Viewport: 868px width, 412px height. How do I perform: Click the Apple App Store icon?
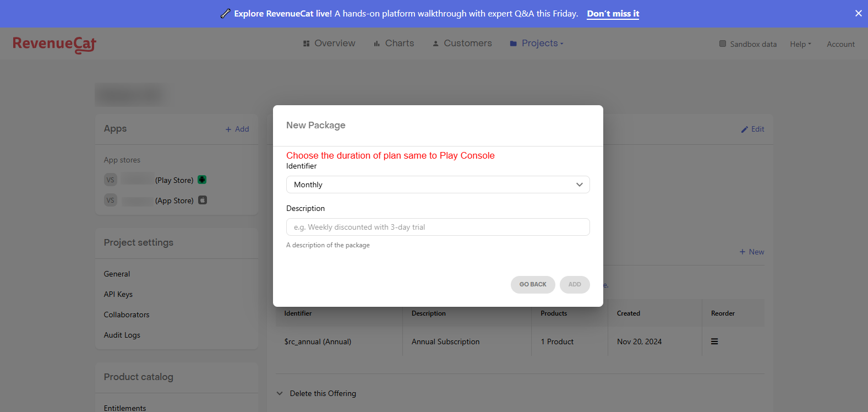pyautogui.click(x=203, y=200)
